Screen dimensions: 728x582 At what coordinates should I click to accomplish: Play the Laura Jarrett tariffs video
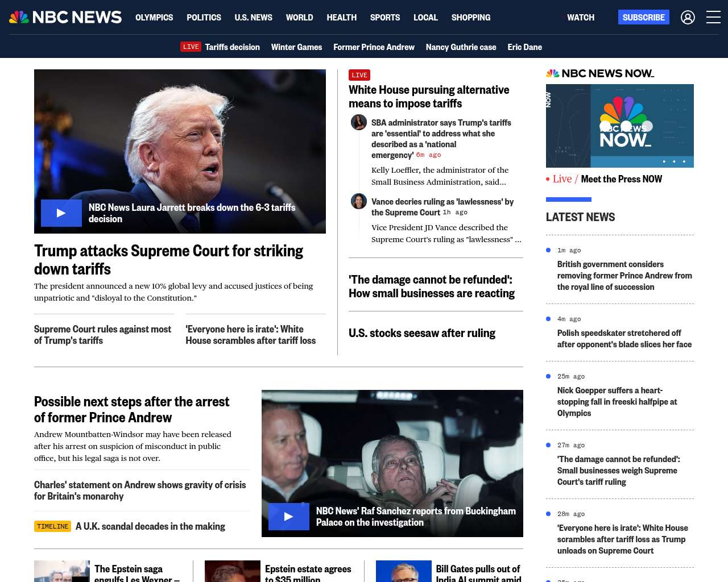point(61,213)
